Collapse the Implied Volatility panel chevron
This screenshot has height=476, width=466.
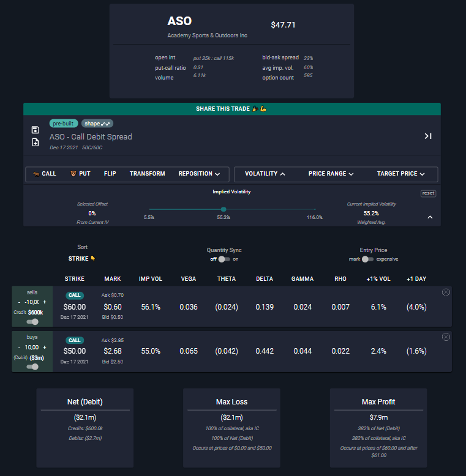(430, 217)
